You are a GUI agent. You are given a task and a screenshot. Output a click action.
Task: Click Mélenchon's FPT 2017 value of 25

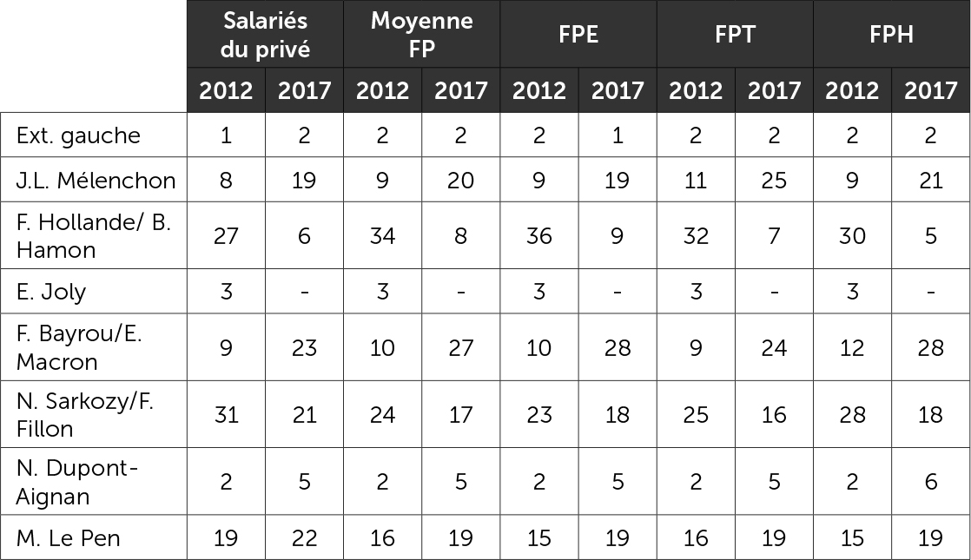[773, 181]
